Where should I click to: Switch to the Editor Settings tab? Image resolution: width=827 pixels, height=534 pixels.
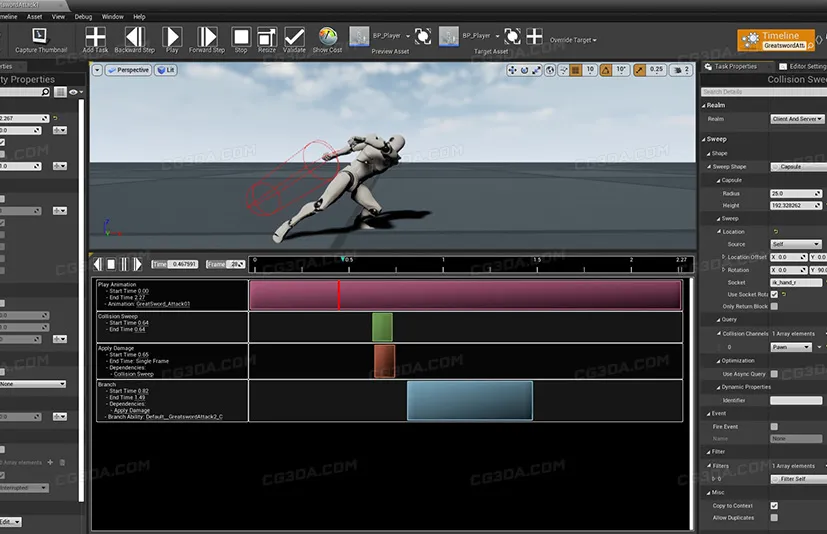(x=803, y=66)
